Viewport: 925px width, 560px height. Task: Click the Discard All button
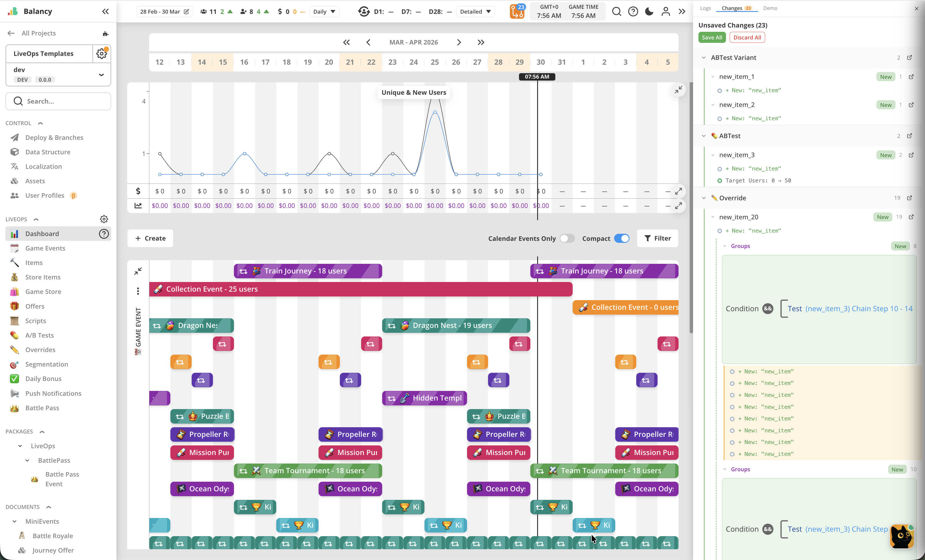click(747, 37)
